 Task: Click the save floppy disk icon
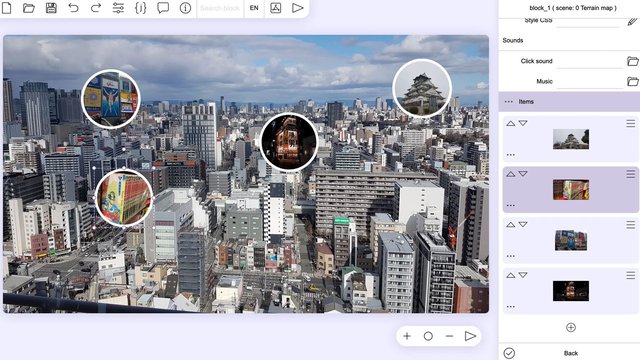click(x=51, y=8)
